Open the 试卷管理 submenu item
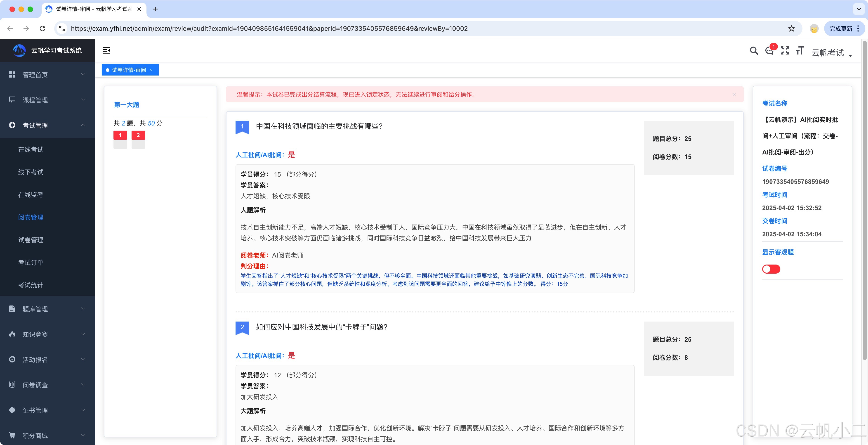This screenshot has height=445, width=868. (x=31, y=240)
